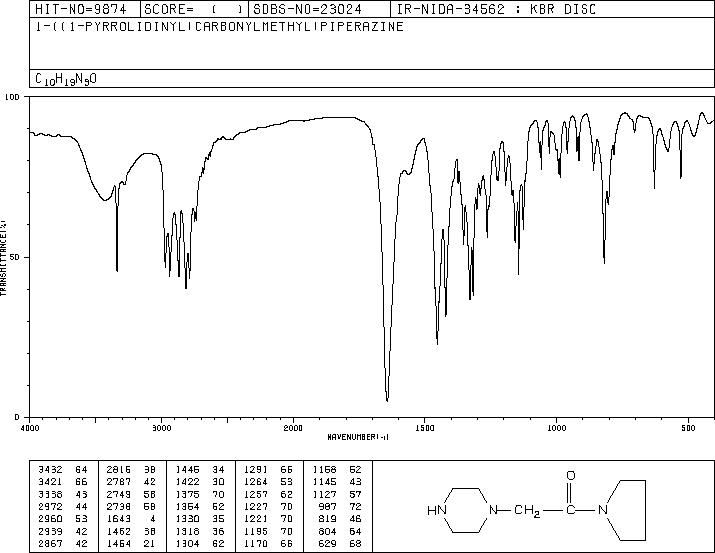Click the 2000 label on the wavenumber axis

tap(293, 428)
